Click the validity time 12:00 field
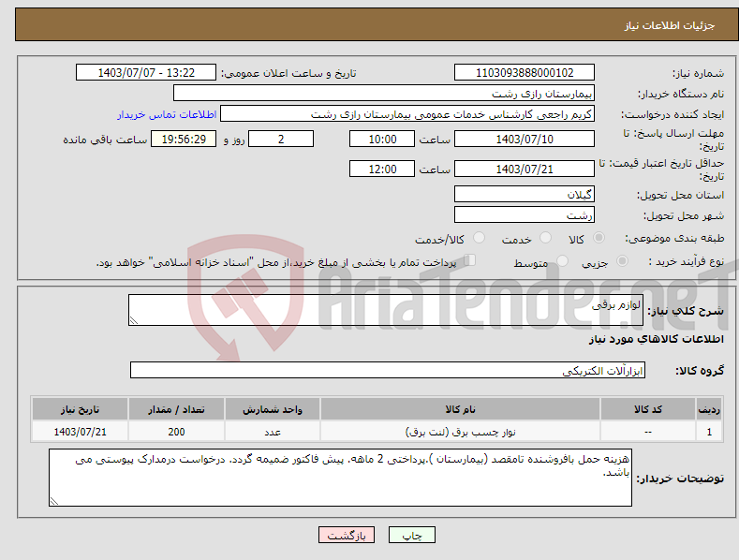Image resolution: width=739 pixels, height=560 pixels. [382, 169]
